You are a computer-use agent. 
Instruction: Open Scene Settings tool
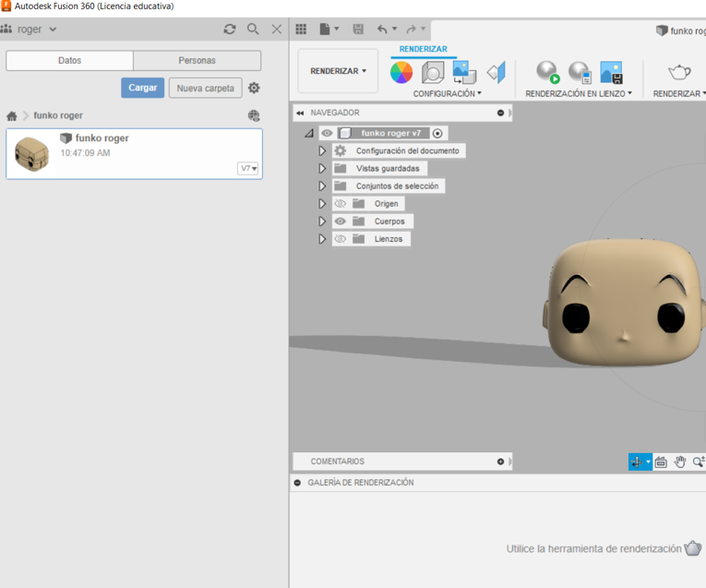(x=433, y=73)
